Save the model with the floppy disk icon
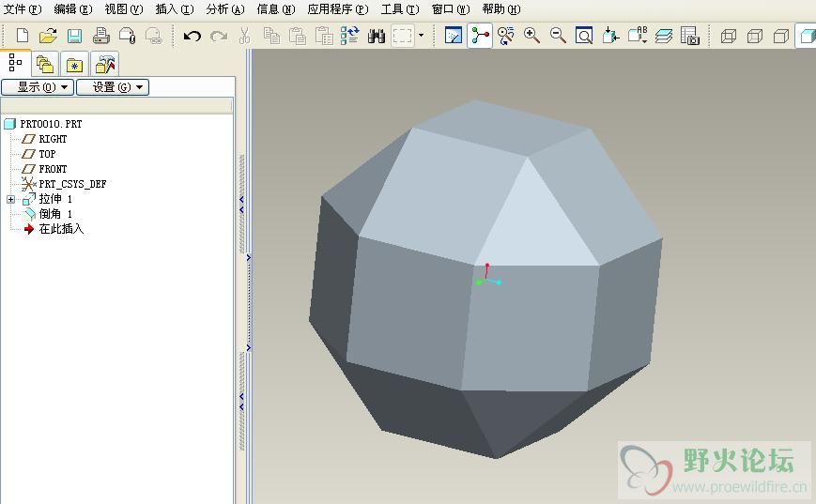Screen dimensions: 816x504 [74, 36]
